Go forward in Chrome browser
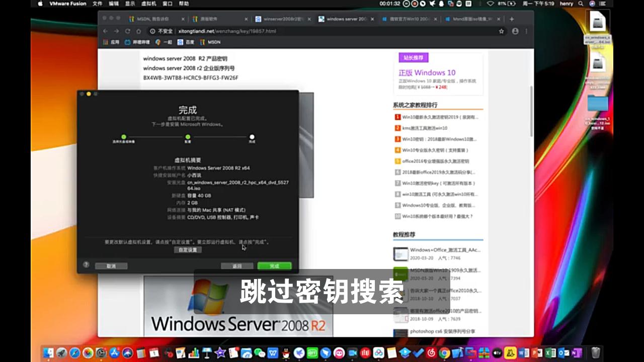This screenshot has width=644, height=362. click(116, 31)
